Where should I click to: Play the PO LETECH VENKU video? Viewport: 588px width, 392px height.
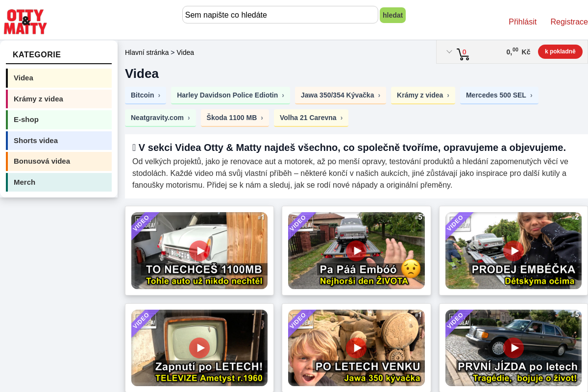pos(356,348)
